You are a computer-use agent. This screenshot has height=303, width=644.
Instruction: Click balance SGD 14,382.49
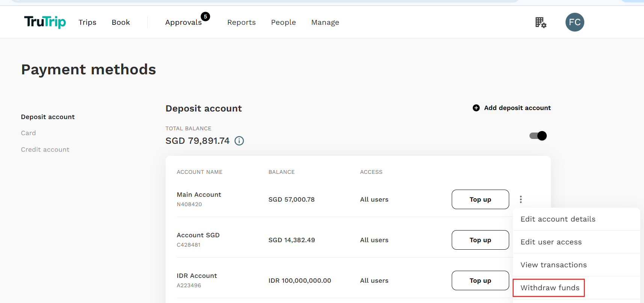pyautogui.click(x=292, y=240)
